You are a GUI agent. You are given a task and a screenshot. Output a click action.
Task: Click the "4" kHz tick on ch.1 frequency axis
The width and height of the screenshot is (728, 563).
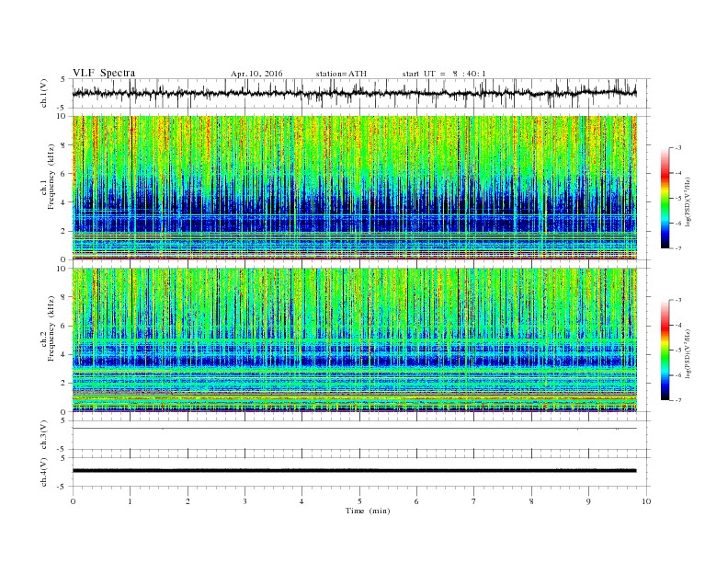coord(64,202)
